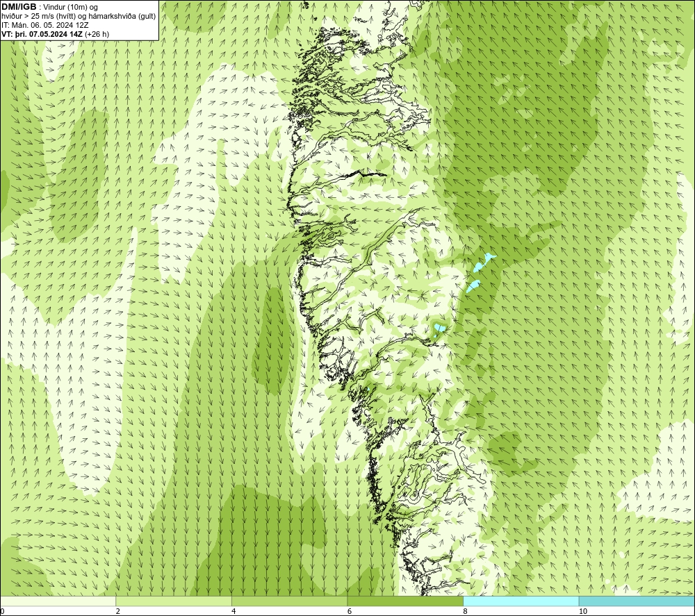Click the DMI/IGB title text

(19, 7)
